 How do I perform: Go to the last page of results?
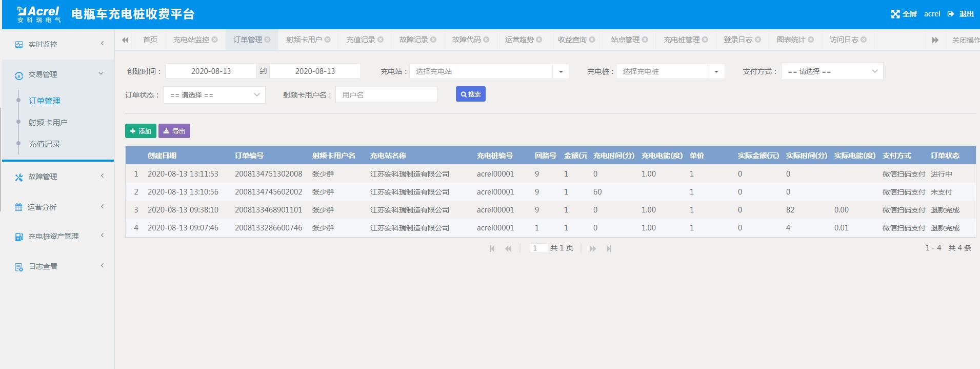609,248
